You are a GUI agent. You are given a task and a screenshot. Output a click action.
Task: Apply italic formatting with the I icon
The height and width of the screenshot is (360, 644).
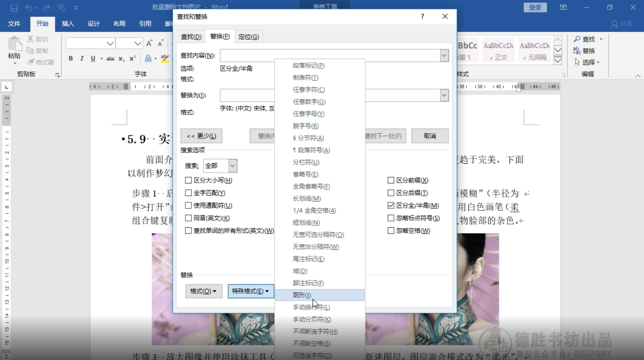(x=82, y=58)
